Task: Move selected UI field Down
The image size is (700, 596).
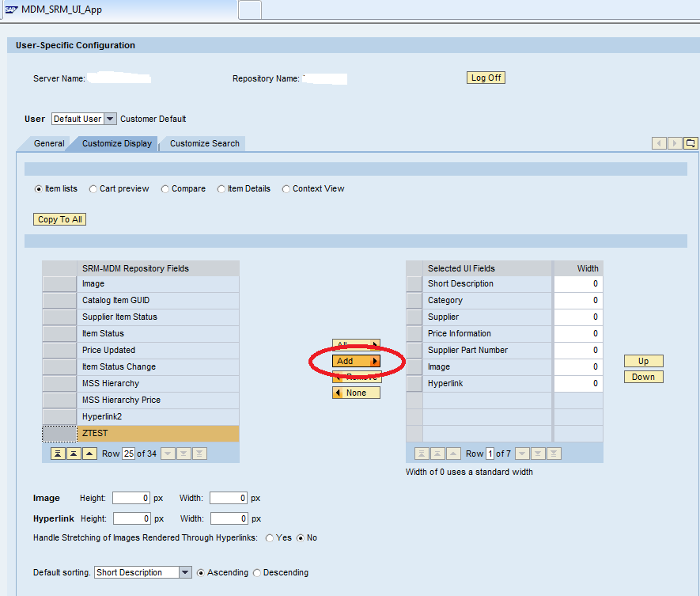Action: [643, 377]
